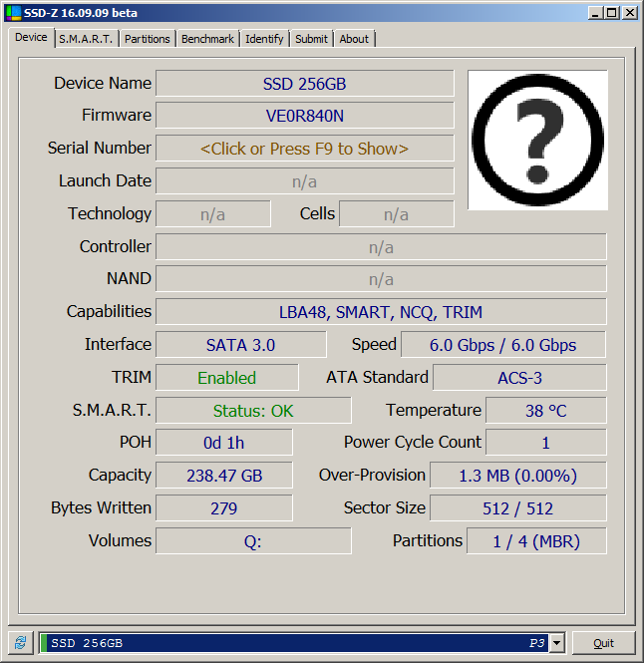Maximize the SSD-Z window
Screen dimensions: 644x663
coord(612,13)
